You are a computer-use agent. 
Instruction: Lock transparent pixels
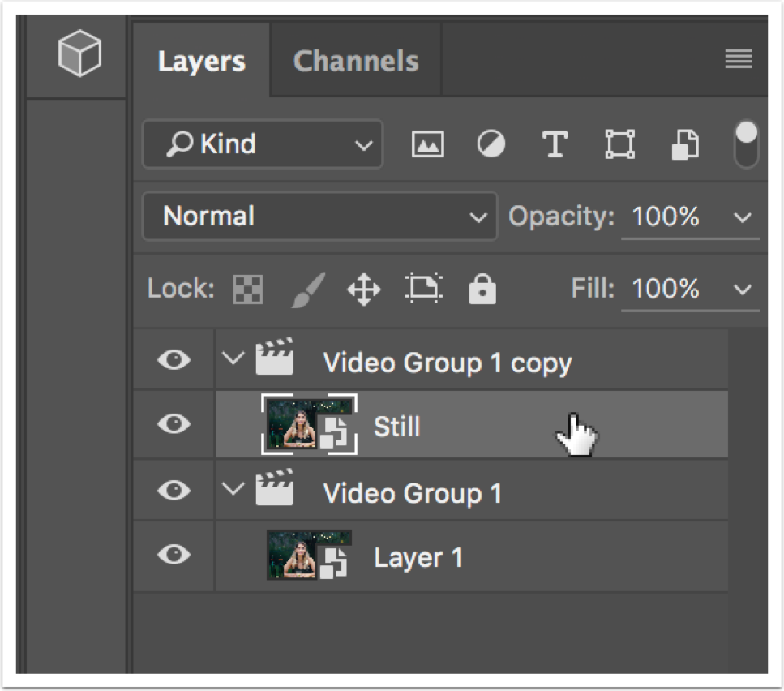tap(248, 289)
